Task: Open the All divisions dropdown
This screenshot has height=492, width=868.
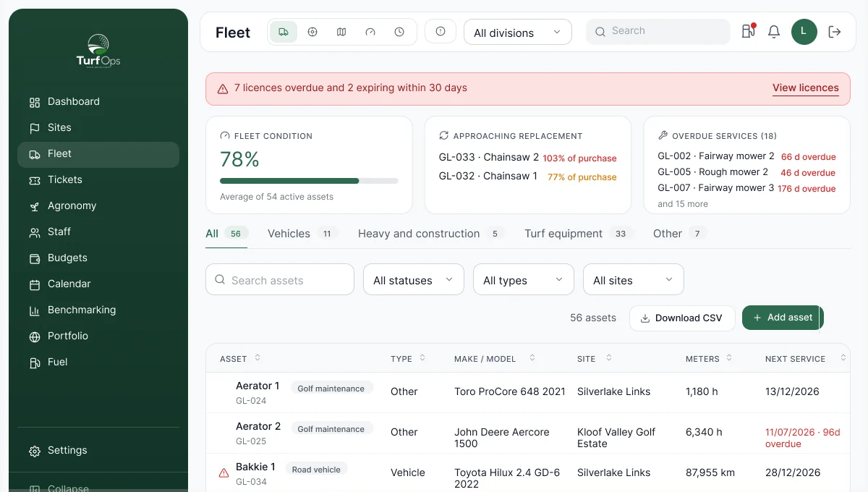Action: pos(518,32)
